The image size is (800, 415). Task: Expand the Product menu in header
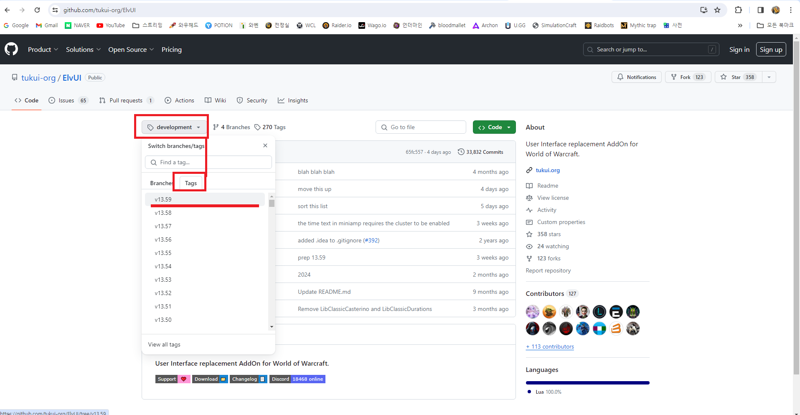[x=43, y=49]
